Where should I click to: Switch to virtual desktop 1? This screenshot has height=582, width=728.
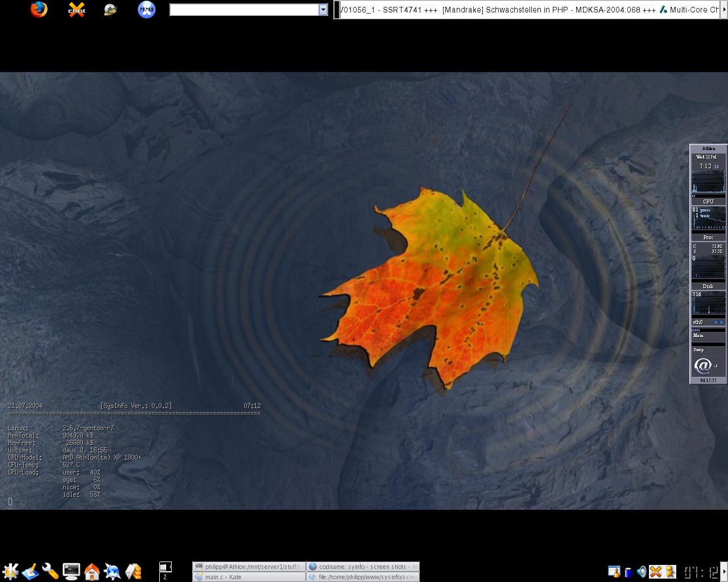coord(165,567)
